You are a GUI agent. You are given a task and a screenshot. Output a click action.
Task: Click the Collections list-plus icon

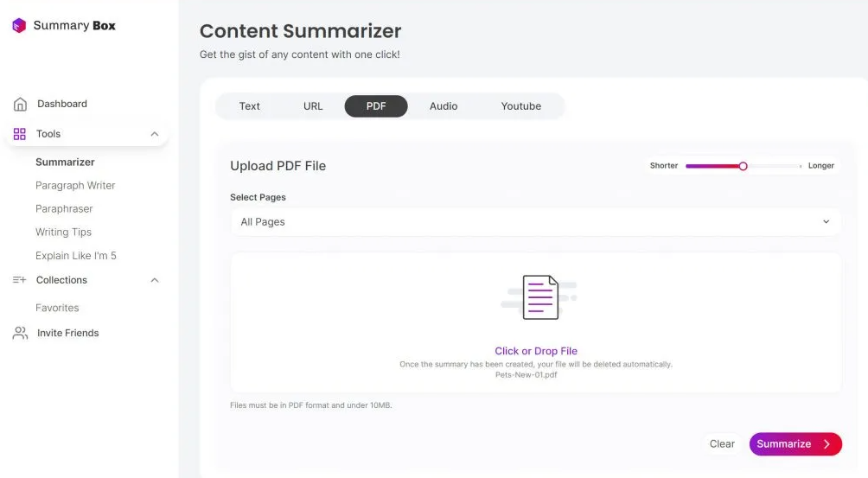pyautogui.click(x=19, y=280)
